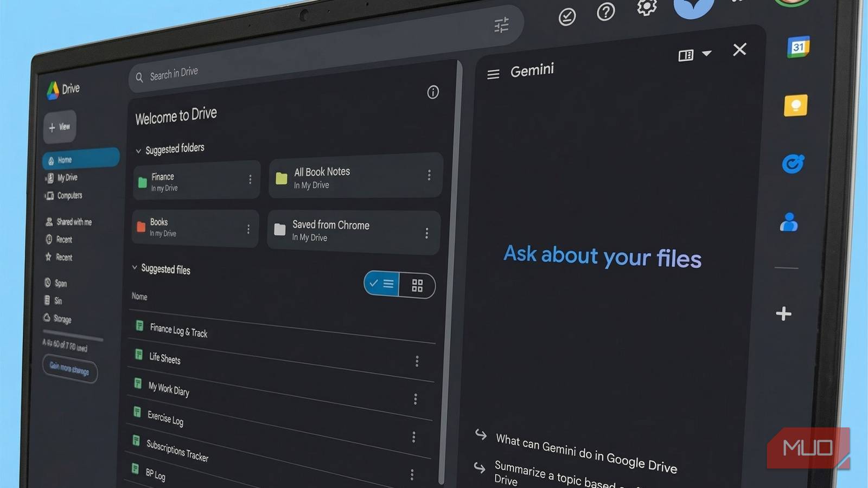Screen dimensions: 868x488
Task: Collapse the Suggested files section
Action: pos(135,267)
